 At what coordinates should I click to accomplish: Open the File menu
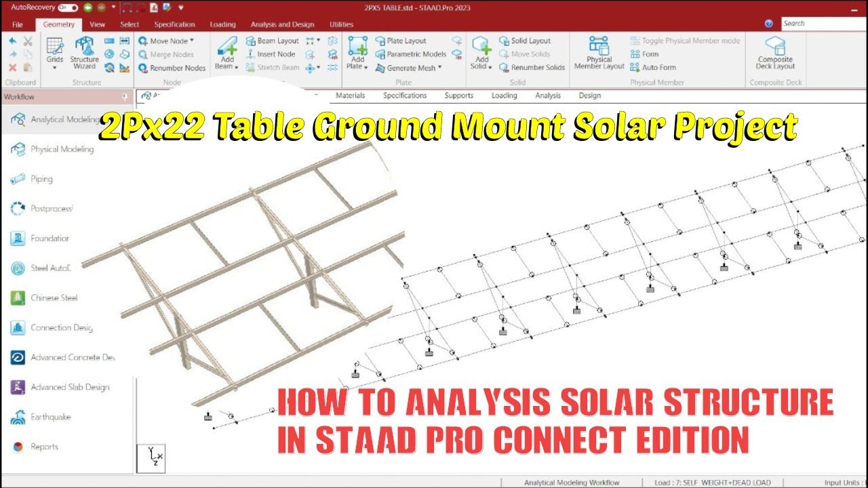(18, 24)
